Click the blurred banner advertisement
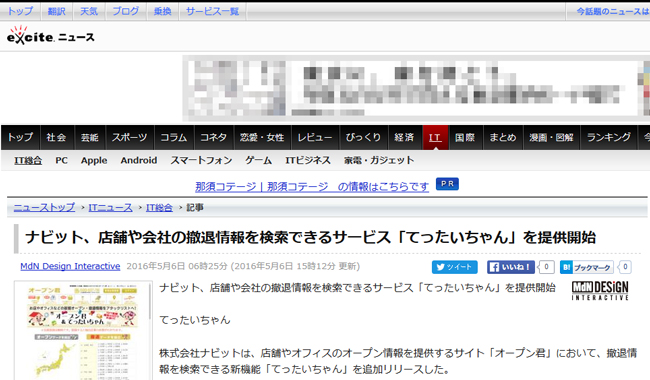This screenshot has height=380, width=650. pos(416,88)
